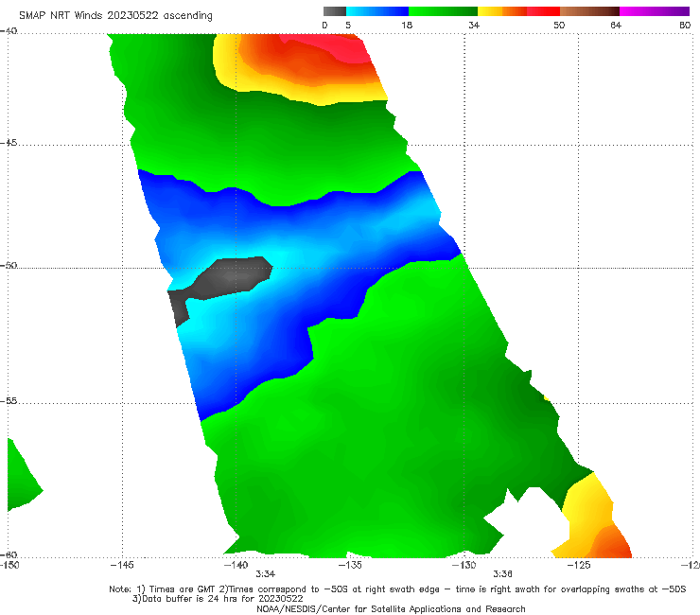
Task: Click the latitude label "-45"
Action: pyautogui.click(x=9, y=143)
